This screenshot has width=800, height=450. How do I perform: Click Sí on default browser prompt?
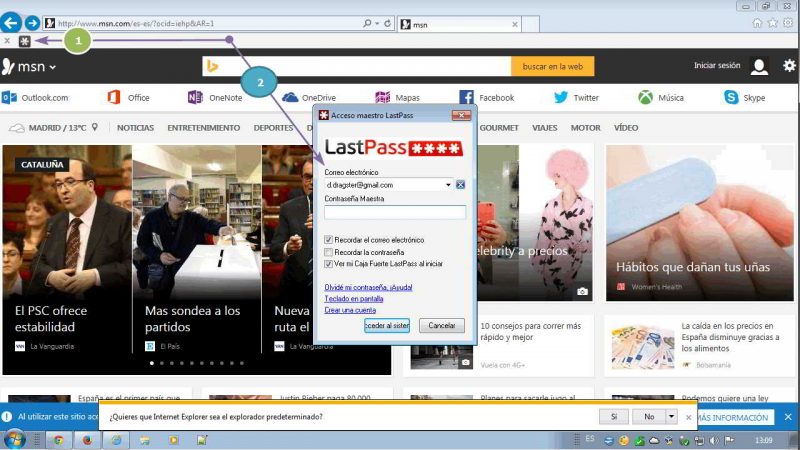coord(614,417)
